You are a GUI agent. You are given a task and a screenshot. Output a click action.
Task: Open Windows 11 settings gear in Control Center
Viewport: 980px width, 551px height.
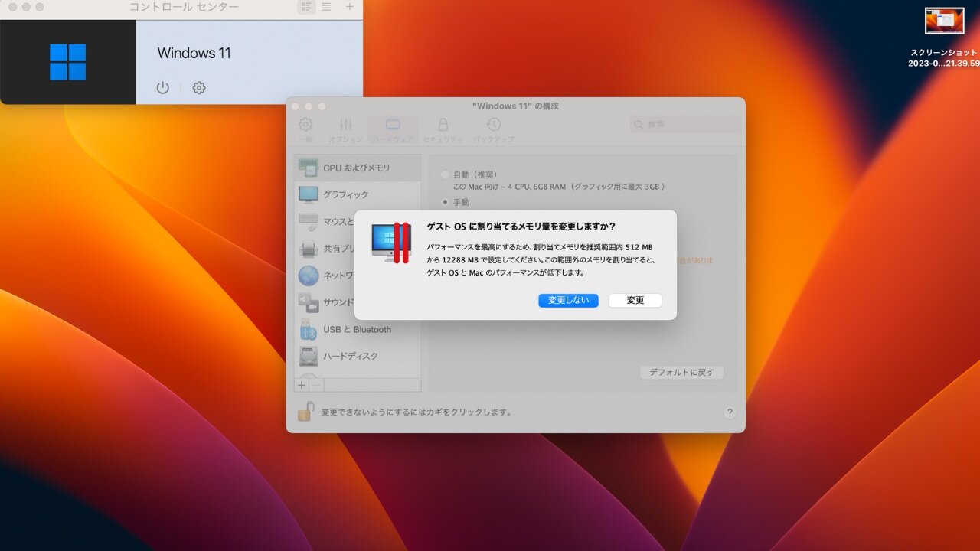(199, 88)
